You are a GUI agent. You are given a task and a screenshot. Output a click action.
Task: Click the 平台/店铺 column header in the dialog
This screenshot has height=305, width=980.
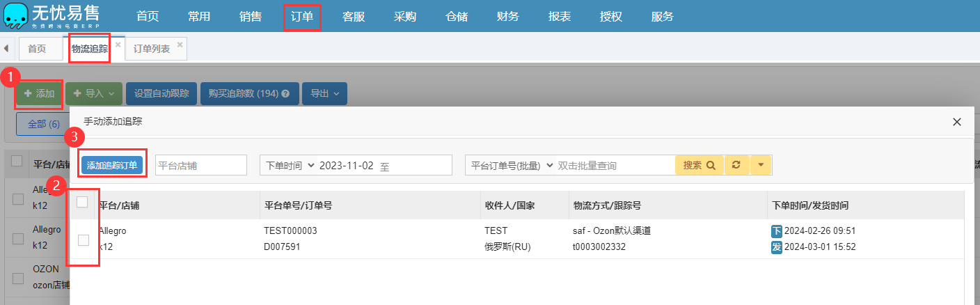coord(118,205)
